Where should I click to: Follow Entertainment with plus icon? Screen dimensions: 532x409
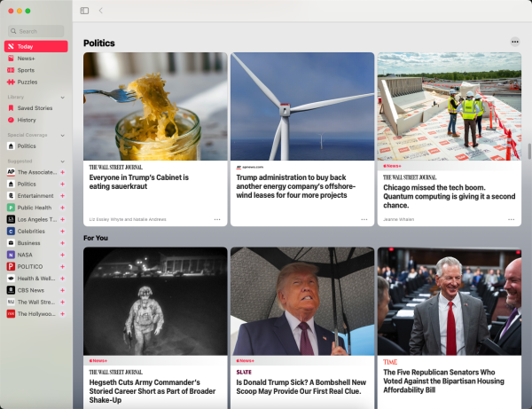[62, 196]
